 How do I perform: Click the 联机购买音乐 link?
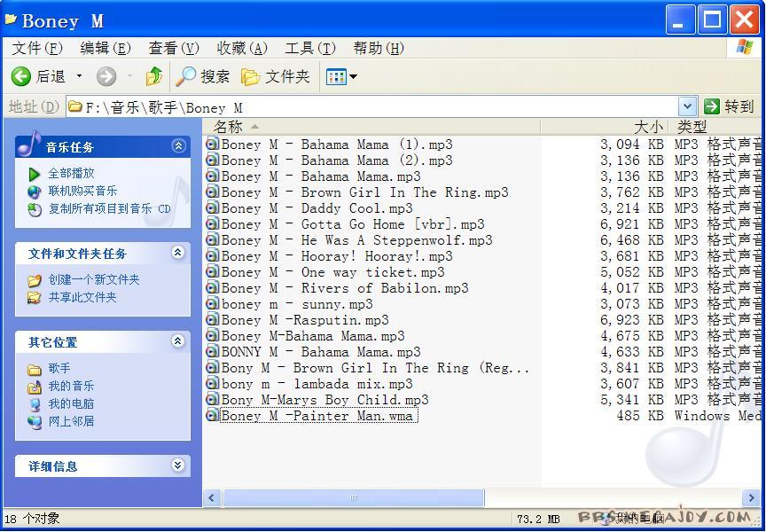click(83, 191)
